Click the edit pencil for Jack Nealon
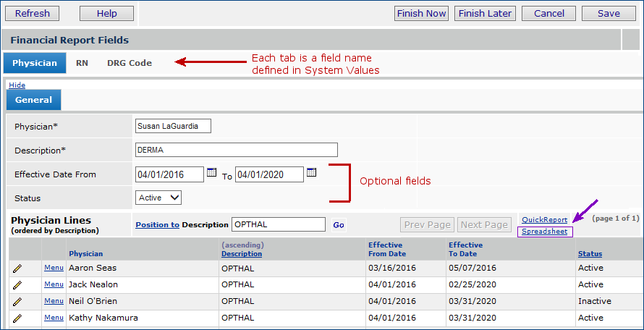 (17, 284)
